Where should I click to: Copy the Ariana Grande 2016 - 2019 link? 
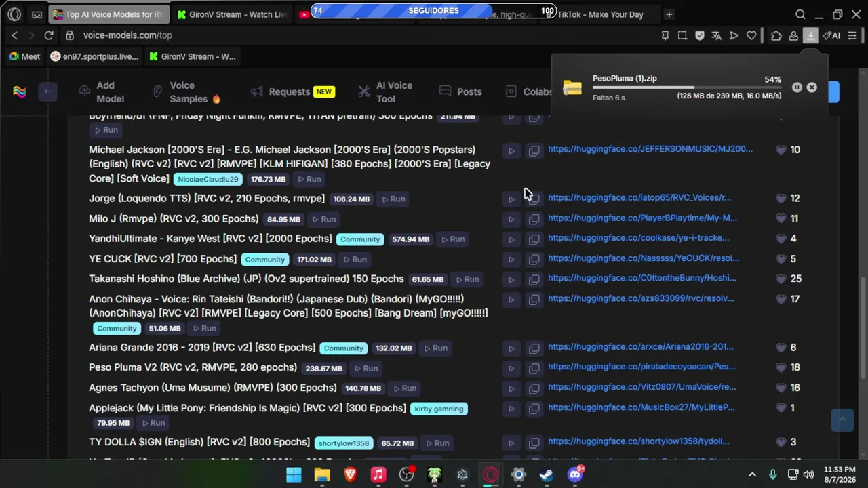[534, 348]
